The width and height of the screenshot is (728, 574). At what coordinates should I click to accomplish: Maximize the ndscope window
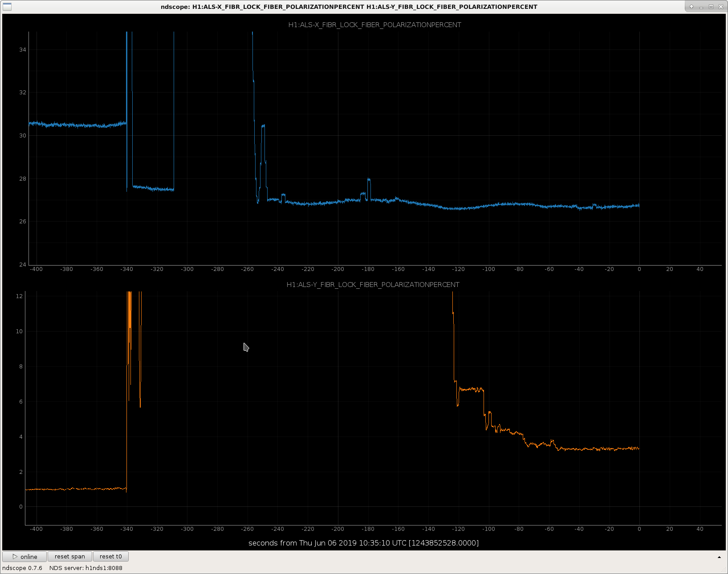click(711, 7)
